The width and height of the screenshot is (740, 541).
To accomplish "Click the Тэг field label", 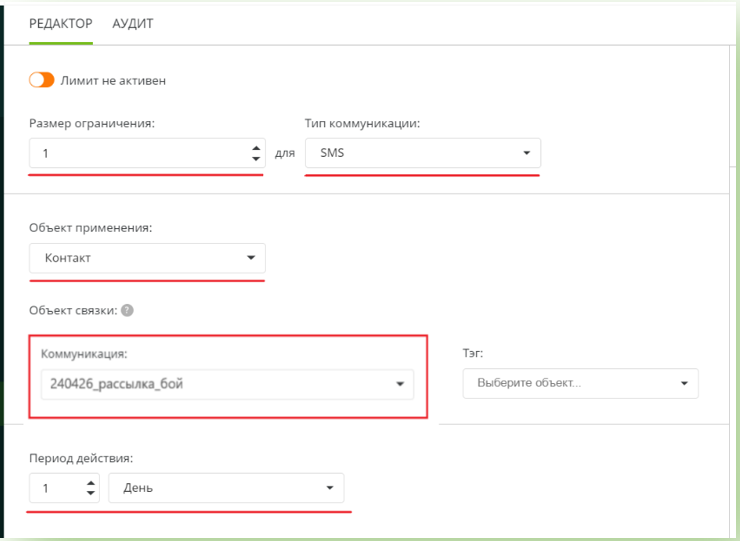I will [474, 353].
